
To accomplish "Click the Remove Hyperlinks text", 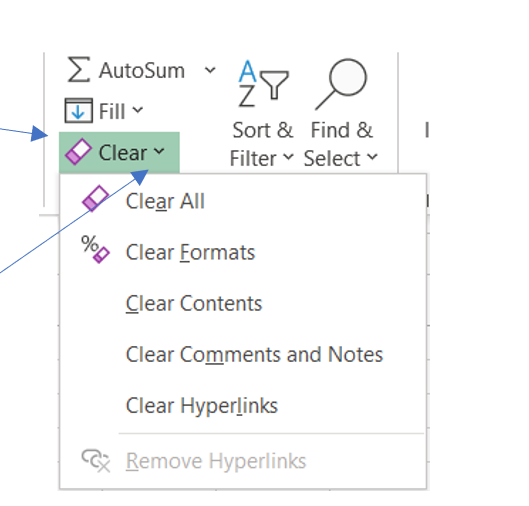I will [x=216, y=461].
